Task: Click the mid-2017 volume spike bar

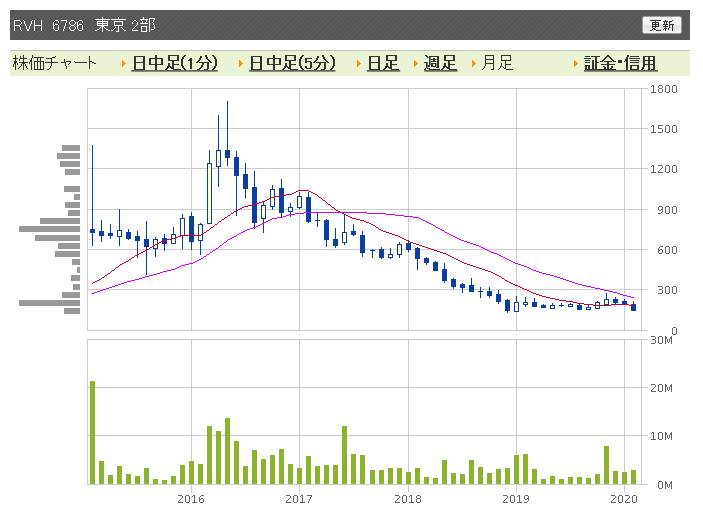Action: 344,455
